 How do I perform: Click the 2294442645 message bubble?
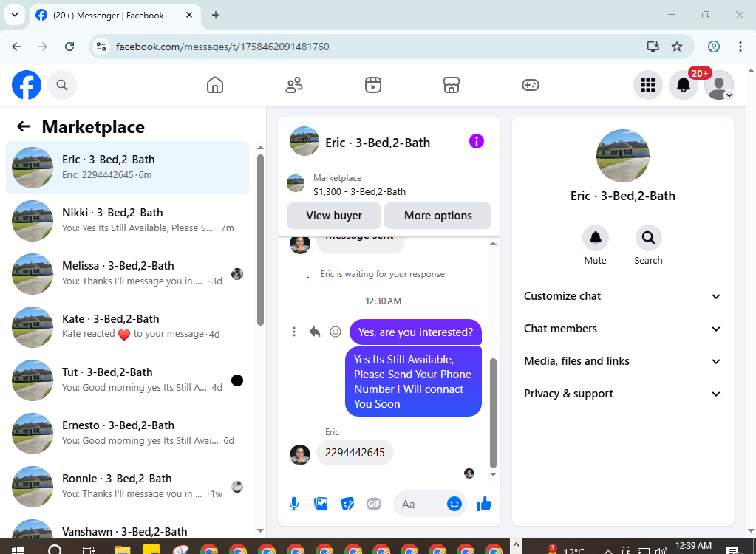[355, 453]
